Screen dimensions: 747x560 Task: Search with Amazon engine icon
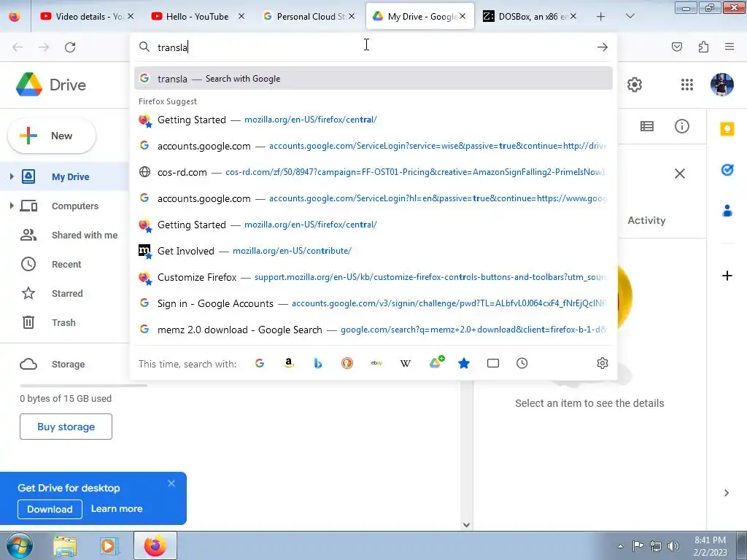289,363
